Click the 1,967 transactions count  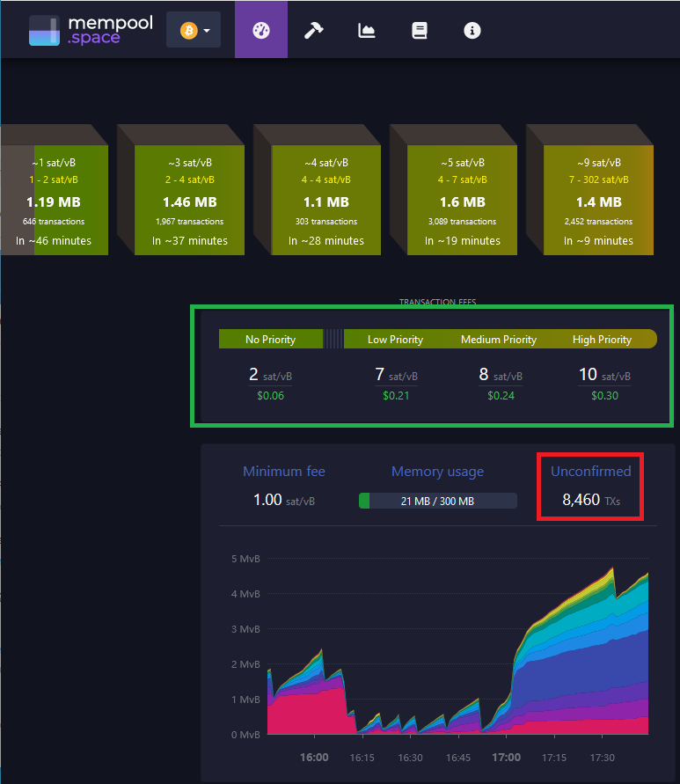pos(189,222)
